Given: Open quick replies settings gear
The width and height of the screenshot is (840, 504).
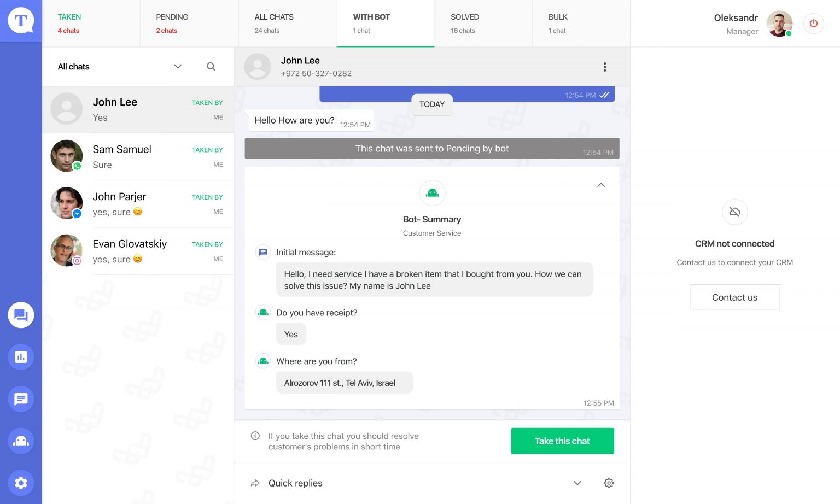Looking at the screenshot, I should point(609,483).
